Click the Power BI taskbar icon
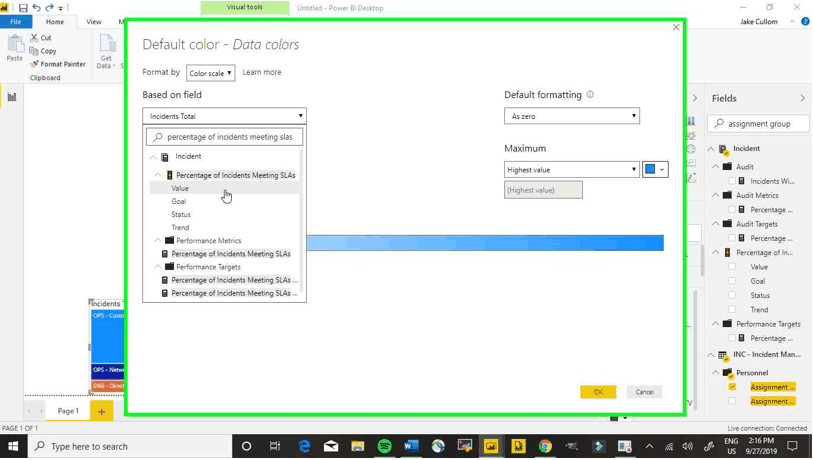813x460 pixels. 491,447
